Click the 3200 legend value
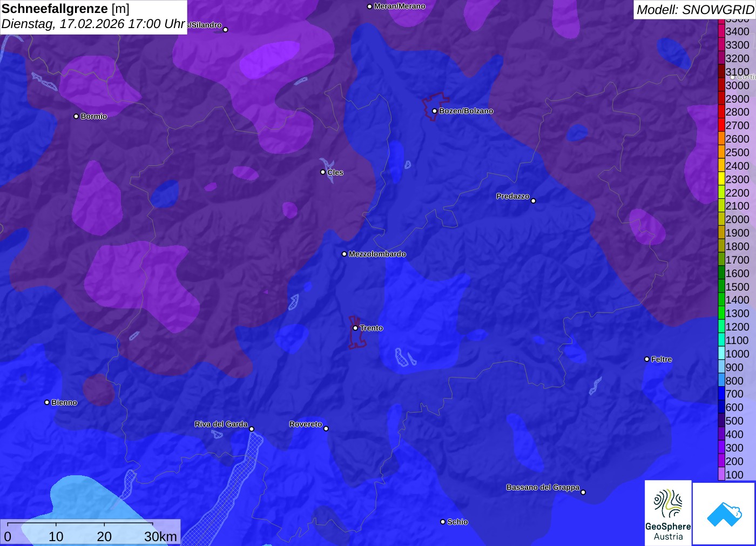 click(738, 58)
